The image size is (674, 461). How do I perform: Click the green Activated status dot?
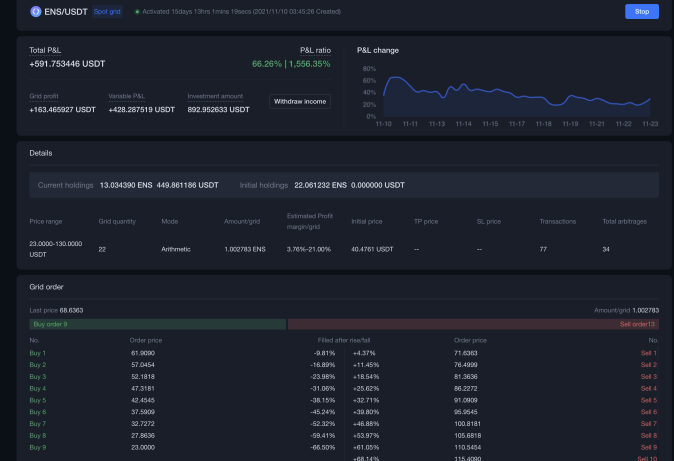(x=137, y=12)
